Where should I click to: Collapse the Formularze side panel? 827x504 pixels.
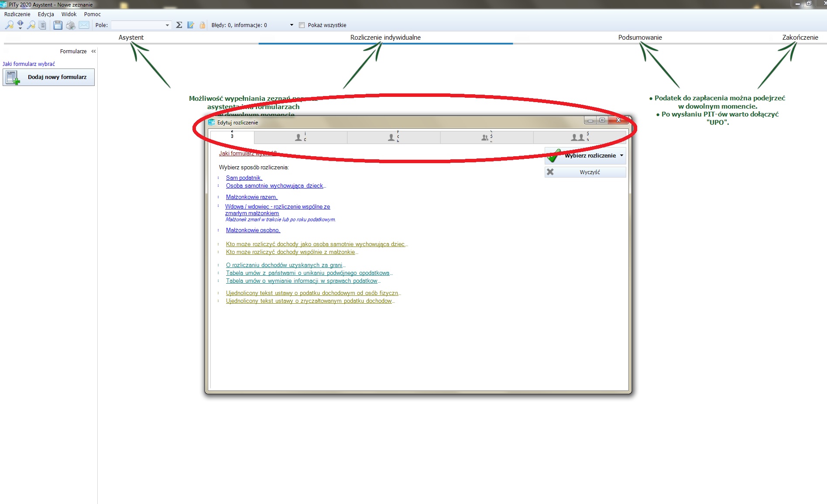pos(93,51)
